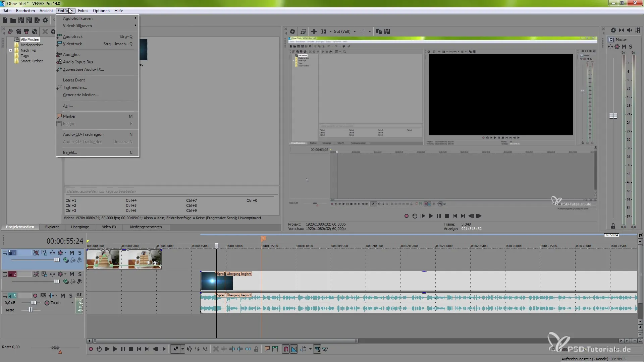Viewport: 644px width, 362px height.
Task: Click the new project icon in toolbar
Action: click(x=5, y=20)
